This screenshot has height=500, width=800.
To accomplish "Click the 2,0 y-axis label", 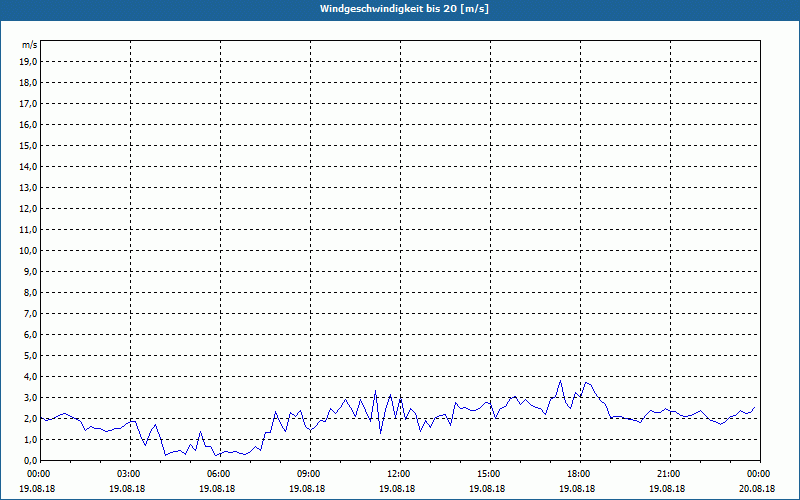I will 31,418.
